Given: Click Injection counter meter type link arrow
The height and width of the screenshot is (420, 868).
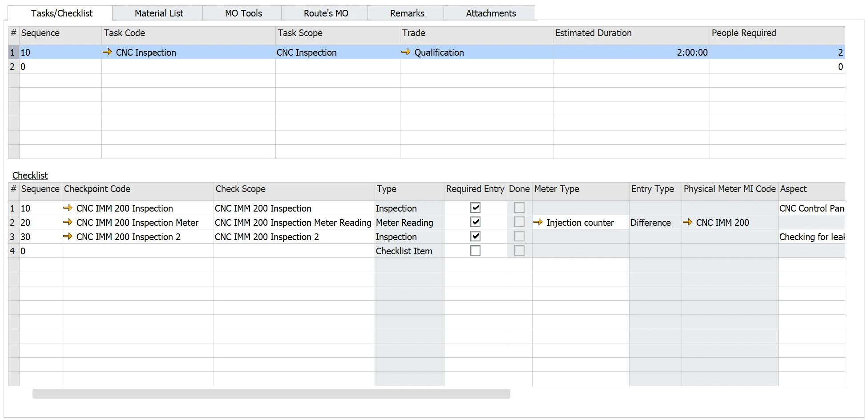Looking at the screenshot, I should 538,222.
